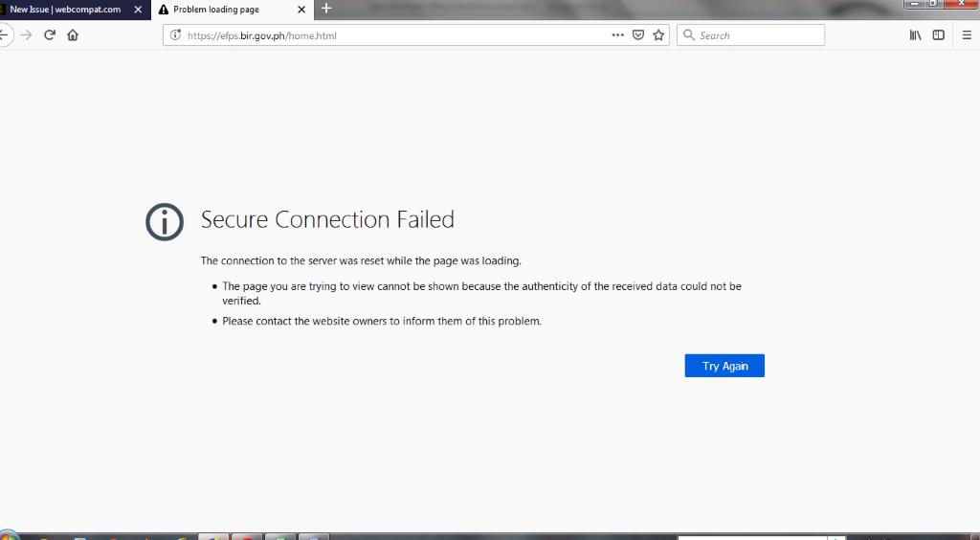This screenshot has height=540, width=980.
Task: Toggle the sidebar view
Action: [x=939, y=35]
